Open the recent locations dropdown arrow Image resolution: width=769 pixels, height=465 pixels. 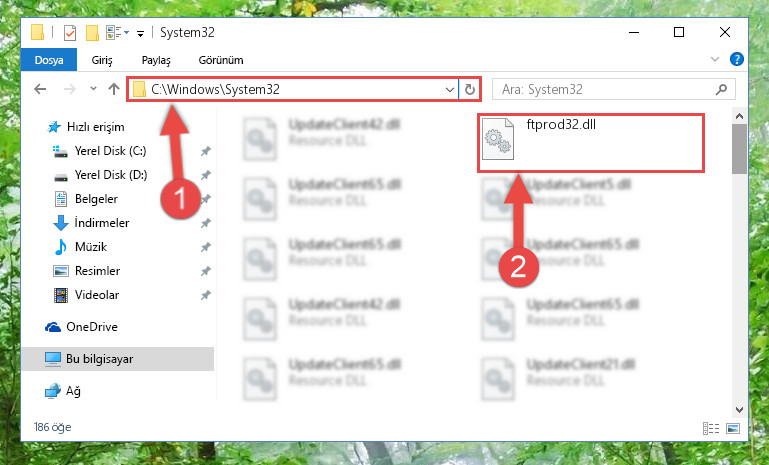point(93,89)
